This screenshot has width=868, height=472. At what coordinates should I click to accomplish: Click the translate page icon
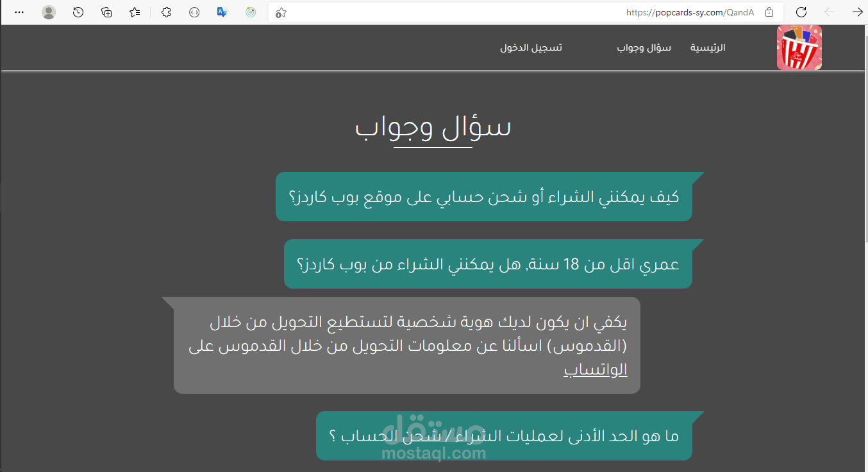click(222, 12)
